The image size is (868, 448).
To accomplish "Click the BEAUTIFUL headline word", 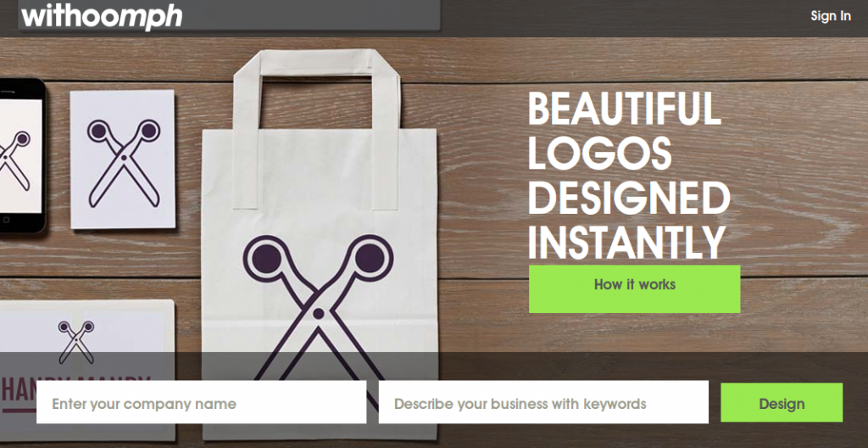I will pos(625,109).
